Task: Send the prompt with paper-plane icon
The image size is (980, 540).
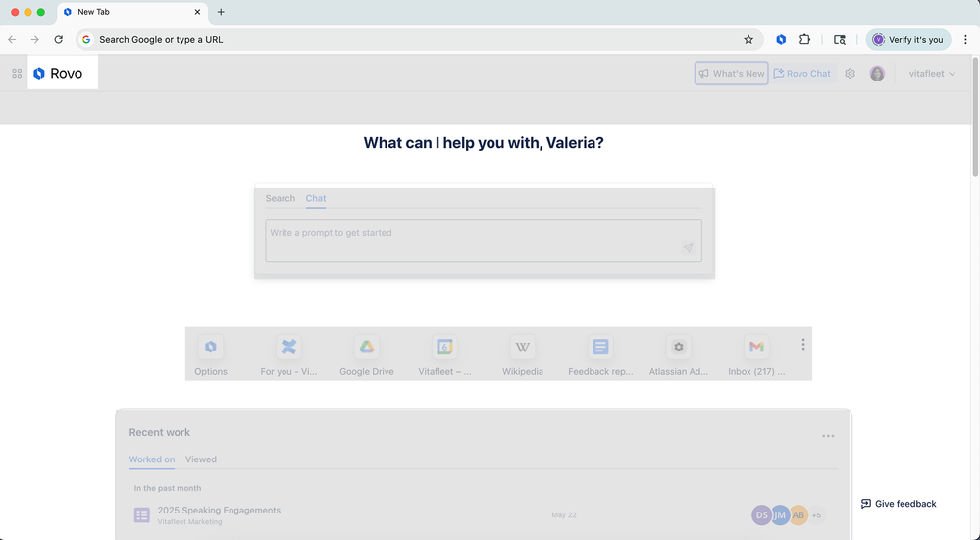Action: coord(688,248)
